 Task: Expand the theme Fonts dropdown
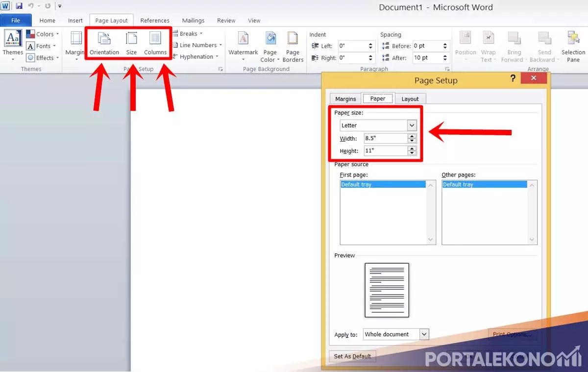coord(41,46)
